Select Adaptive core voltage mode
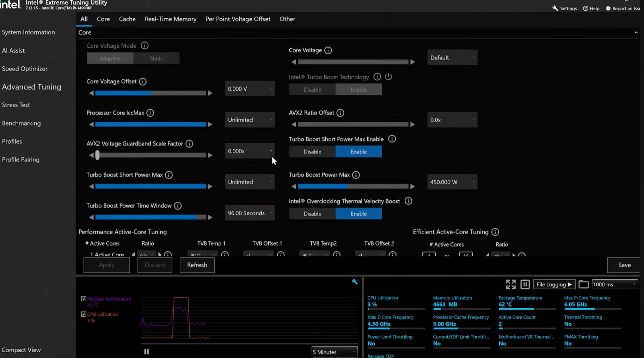This screenshot has width=644, height=358. click(x=110, y=59)
